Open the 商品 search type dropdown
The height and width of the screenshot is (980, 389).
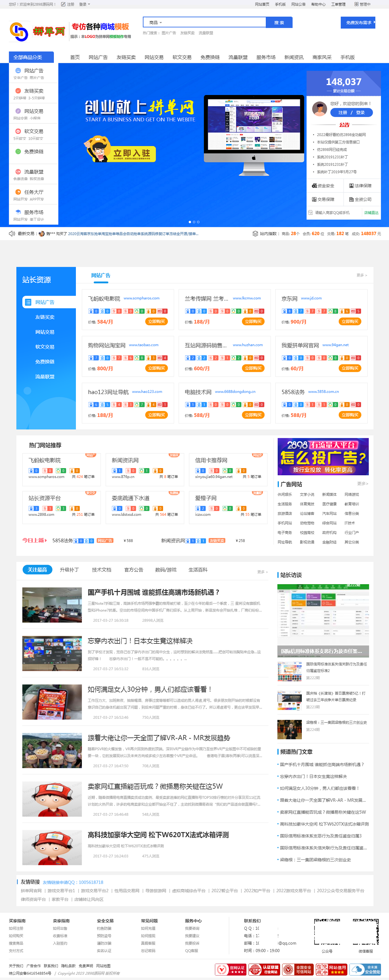point(156,23)
